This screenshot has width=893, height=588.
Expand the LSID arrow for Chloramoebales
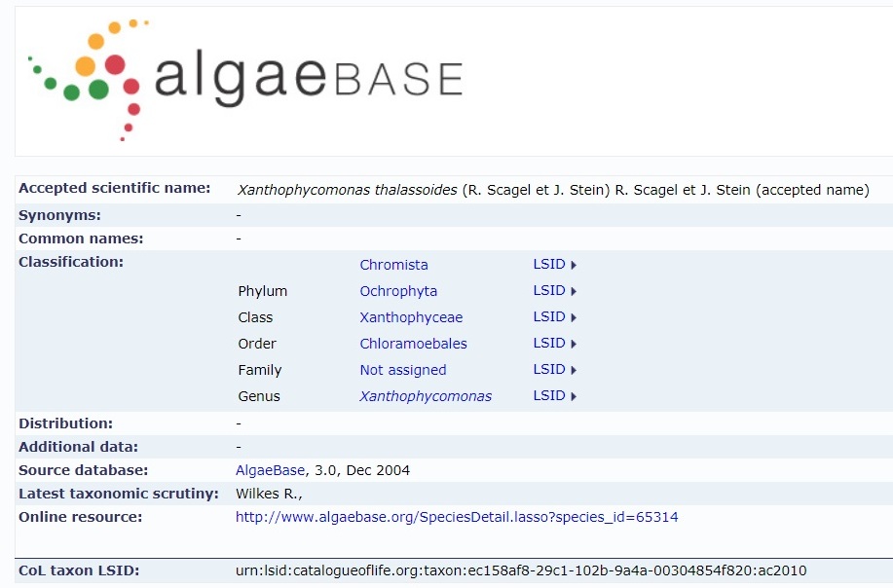tap(574, 344)
